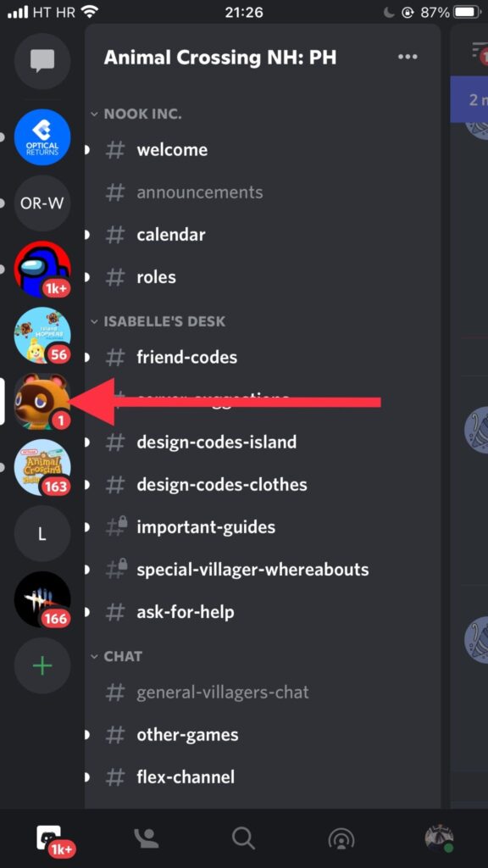Open Island Hoppers server with 56 badge

(42, 335)
